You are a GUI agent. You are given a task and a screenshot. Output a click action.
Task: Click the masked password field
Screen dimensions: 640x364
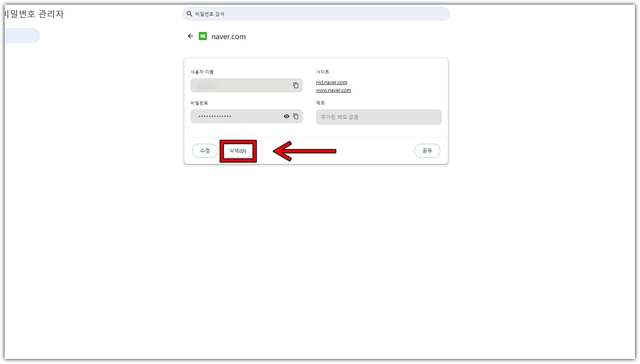[x=246, y=116]
